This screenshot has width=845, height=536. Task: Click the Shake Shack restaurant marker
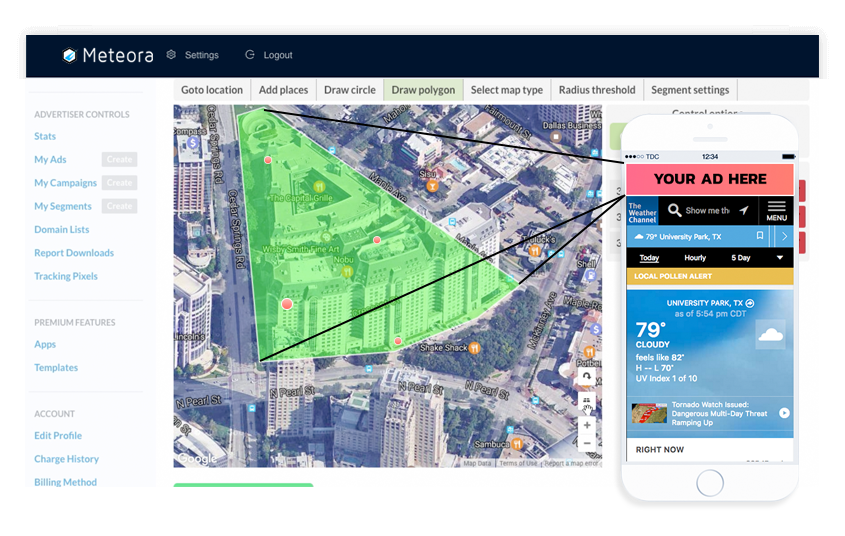coord(474,348)
